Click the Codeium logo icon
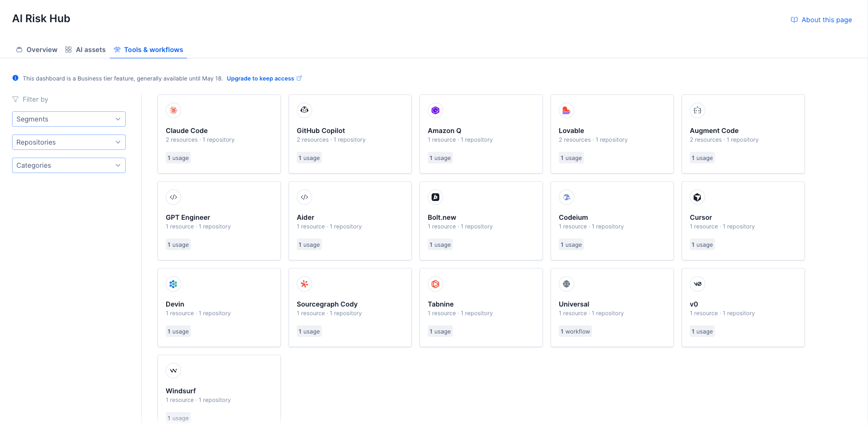The width and height of the screenshot is (868, 428). 566,197
